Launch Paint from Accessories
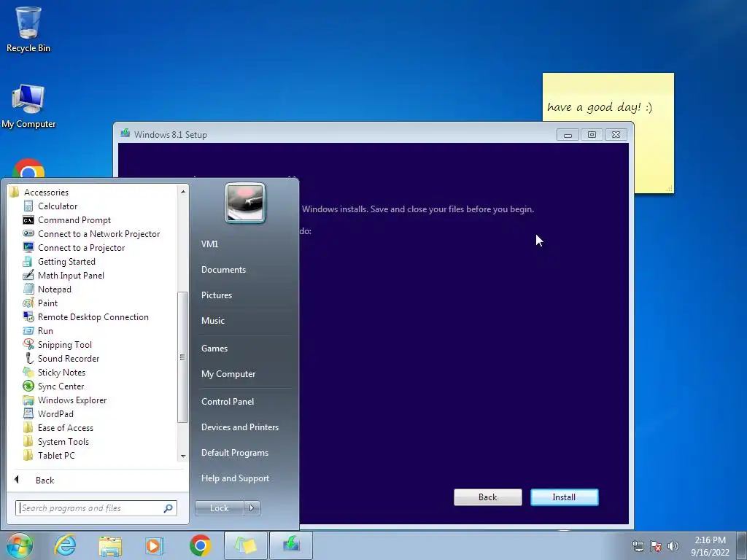This screenshot has width=747, height=560. 47,303
